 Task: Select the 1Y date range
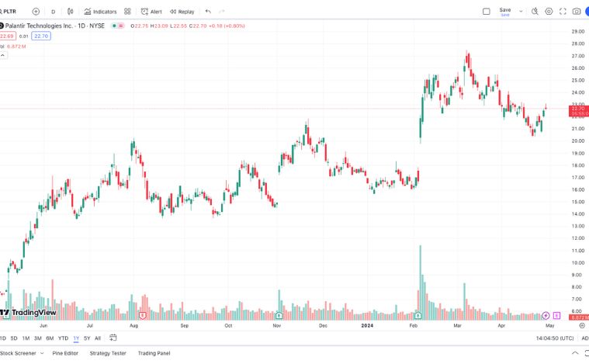pos(76,338)
